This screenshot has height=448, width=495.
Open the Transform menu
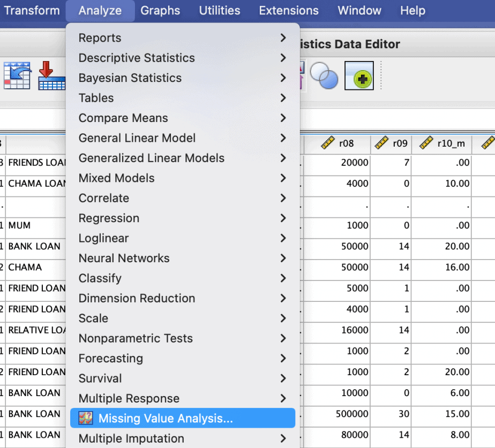click(x=32, y=10)
